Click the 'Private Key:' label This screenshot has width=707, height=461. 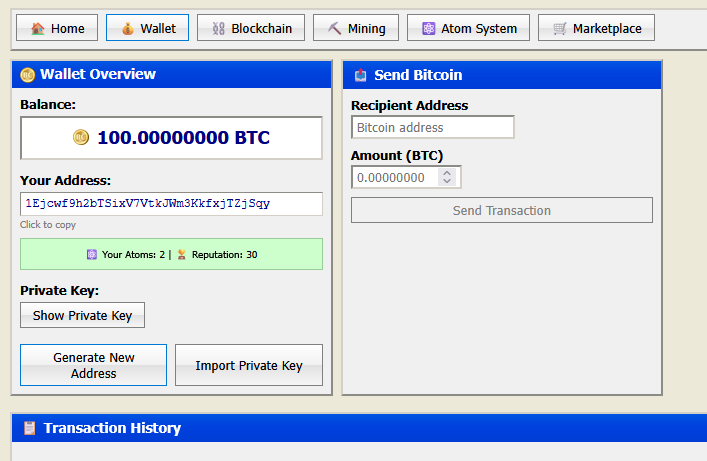60,290
